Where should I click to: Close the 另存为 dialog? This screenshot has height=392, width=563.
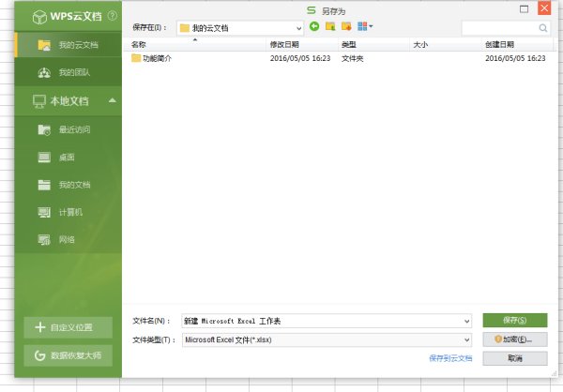(544, 8)
